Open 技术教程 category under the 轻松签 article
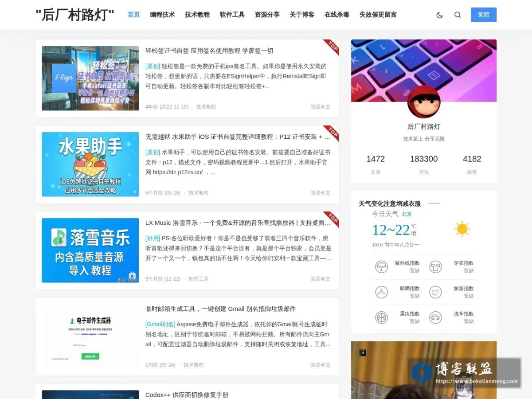532x399 pixels. click(206, 107)
